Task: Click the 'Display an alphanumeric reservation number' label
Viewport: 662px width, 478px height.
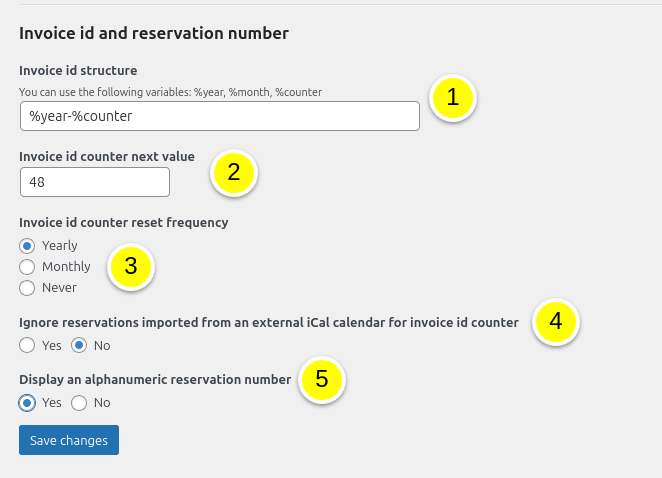Action: (155, 379)
